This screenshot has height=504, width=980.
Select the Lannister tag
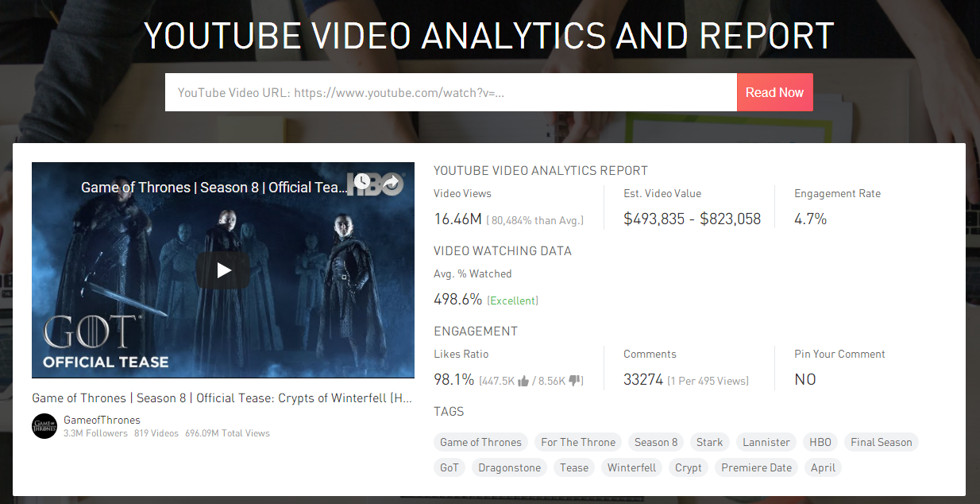point(766,442)
